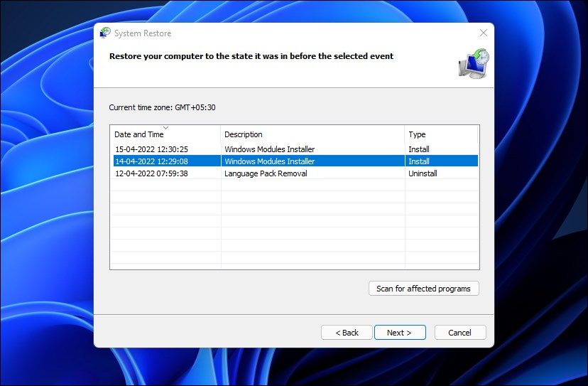Viewport: 588px width, 386px height.
Task: Choose the 12-04-2022 07:59:38 date cell
Action: [x=151, y=173]
